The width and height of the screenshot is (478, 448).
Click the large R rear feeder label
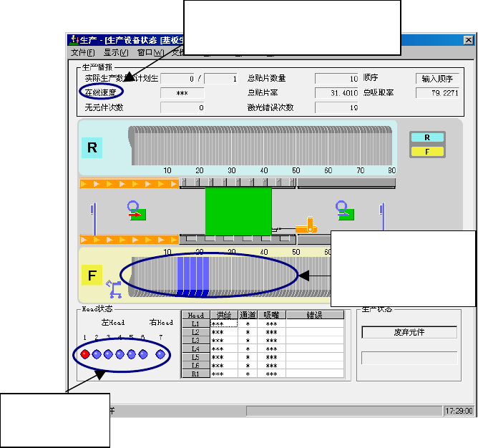pos(92,147)
